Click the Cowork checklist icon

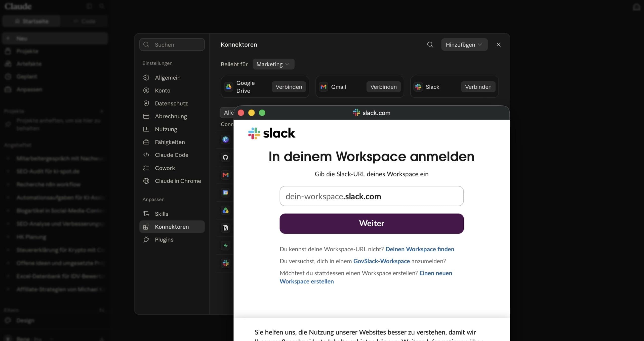[x=146, y=168]
